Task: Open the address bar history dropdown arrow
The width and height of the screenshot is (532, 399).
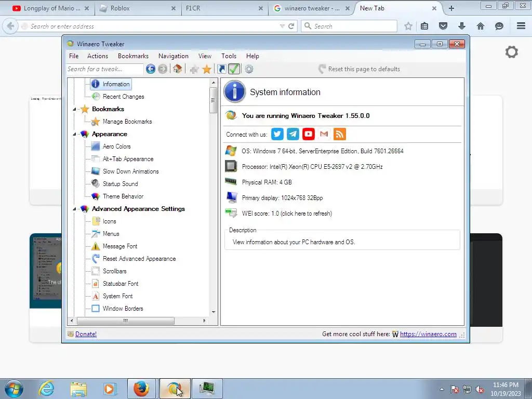Action: pos(282,26)
